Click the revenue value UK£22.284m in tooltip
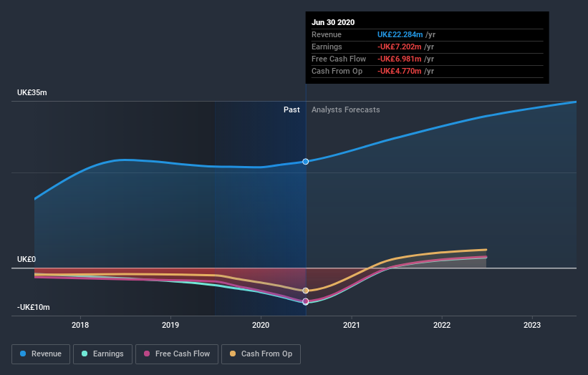Image resolution: width=588 pixels, height=375 pixels. pos(400,34)
